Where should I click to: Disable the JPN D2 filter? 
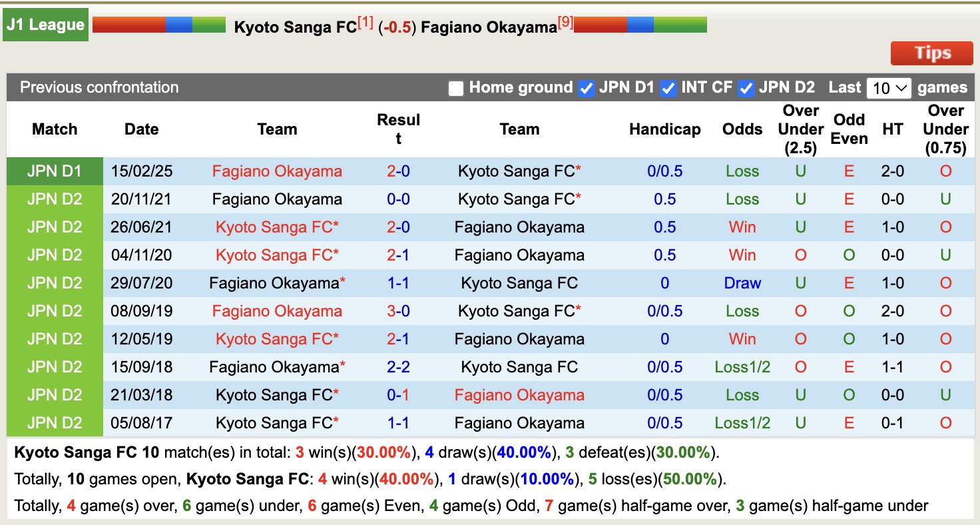pos(746,87)
